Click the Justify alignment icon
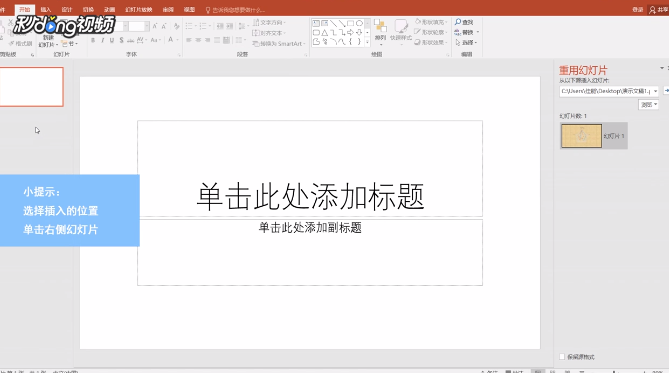 point(217,40)
